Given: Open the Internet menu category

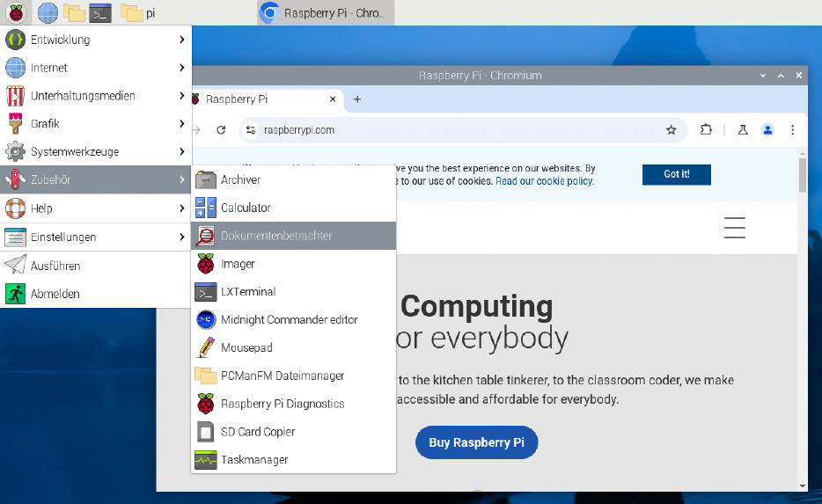Looking at the screenshot, I should click(95, 68).
